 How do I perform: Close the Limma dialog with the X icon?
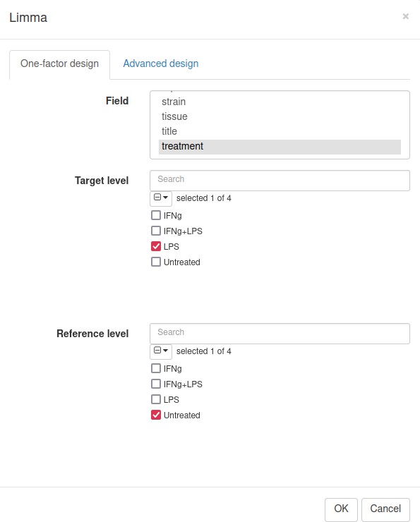(405, 16)
